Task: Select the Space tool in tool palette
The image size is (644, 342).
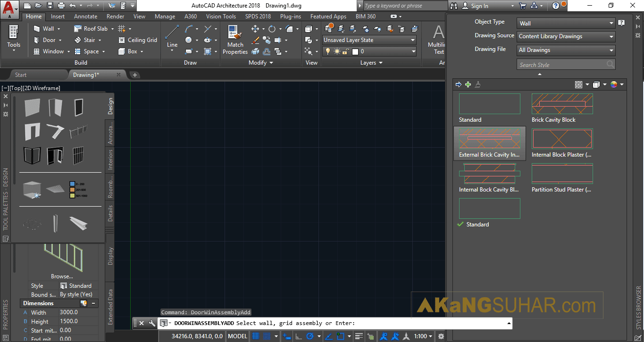Action: [x=33, y=190]
